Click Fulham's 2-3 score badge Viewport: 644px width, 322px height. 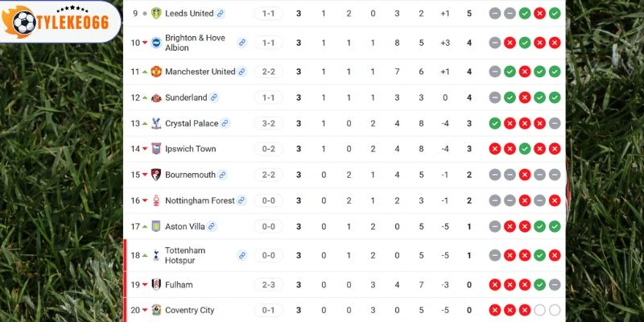pos(269,284)
